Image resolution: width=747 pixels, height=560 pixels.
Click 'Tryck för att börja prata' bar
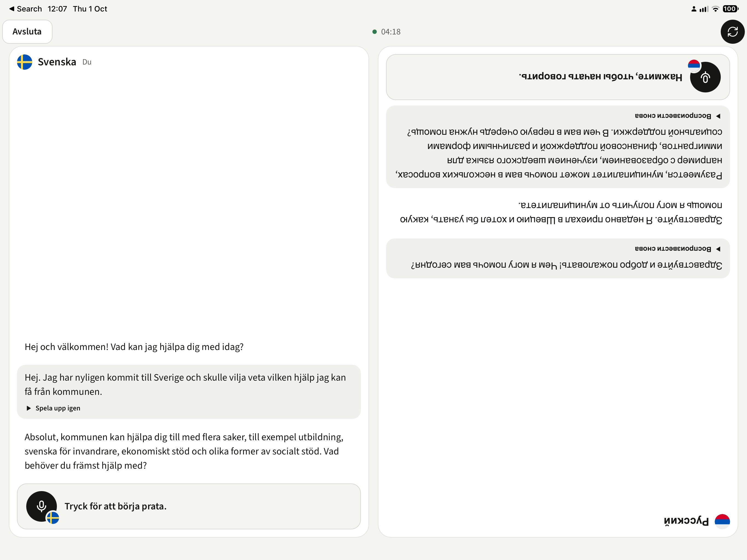[189, 506]
